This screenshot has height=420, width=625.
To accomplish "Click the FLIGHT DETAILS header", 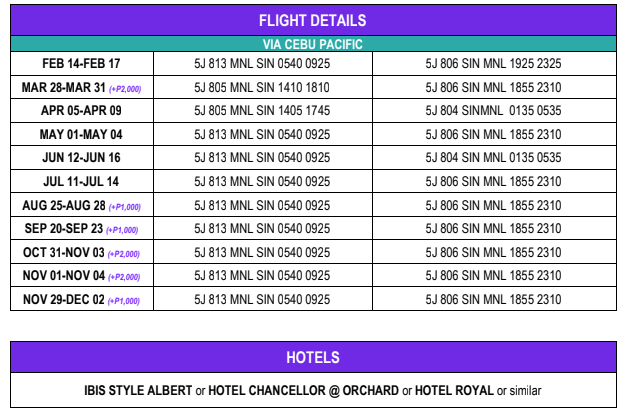I will point(312,20).
